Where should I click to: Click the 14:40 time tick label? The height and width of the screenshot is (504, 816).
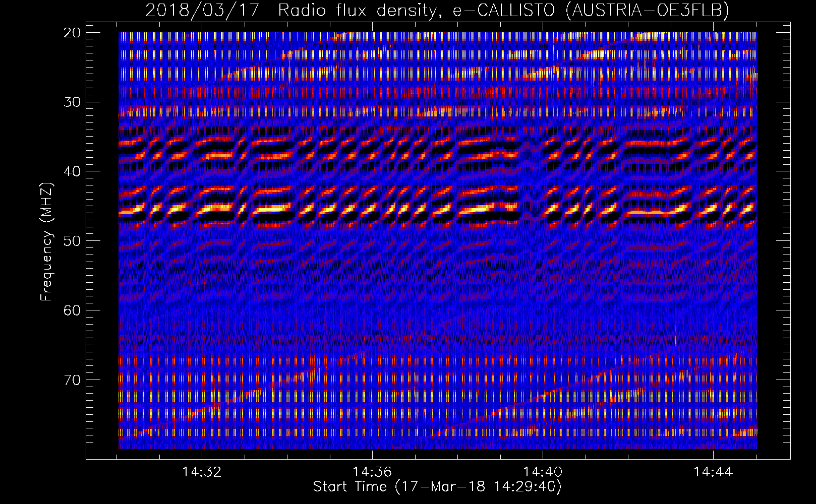(x=543, y=472)
